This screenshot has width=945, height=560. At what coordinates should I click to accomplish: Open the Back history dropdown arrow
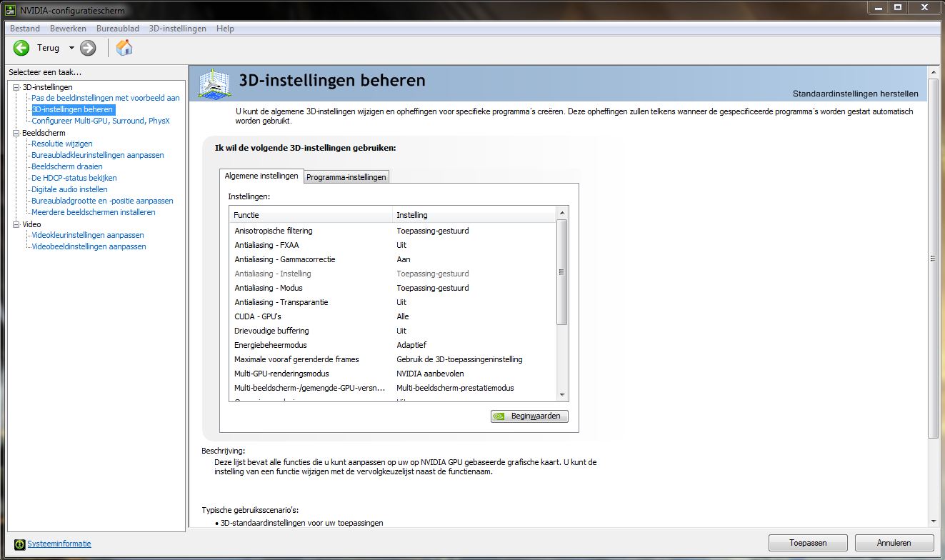click(71, 48)
